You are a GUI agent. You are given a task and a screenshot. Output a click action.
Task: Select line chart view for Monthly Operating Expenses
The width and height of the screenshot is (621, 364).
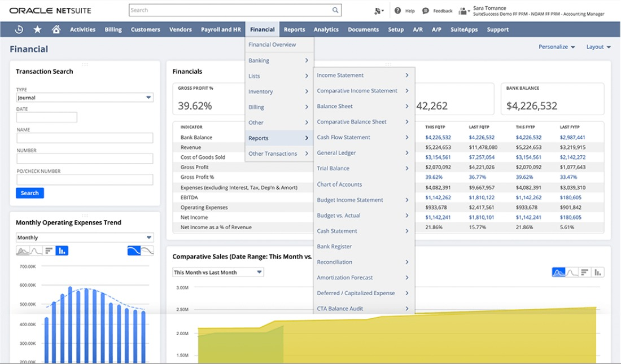tap(36, 251)
